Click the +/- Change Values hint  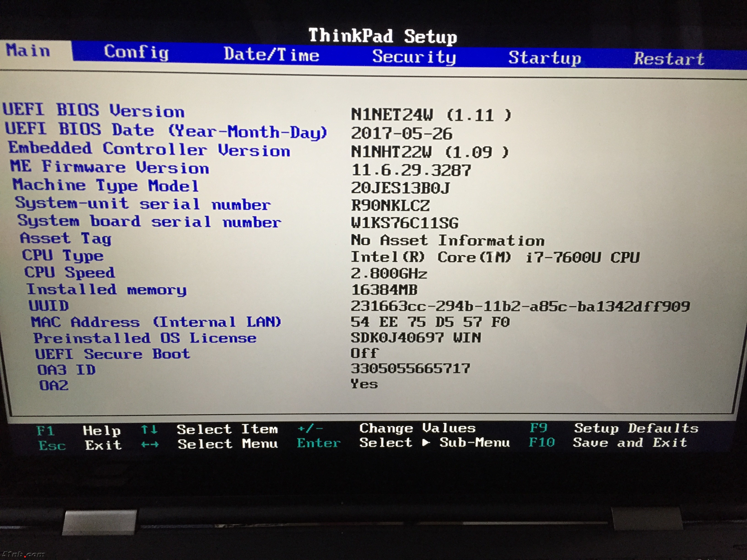(310, 429)
